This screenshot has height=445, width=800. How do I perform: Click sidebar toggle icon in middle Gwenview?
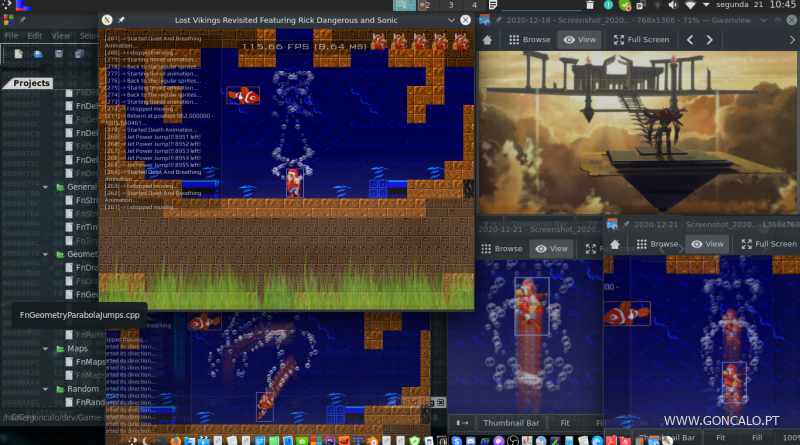click(462, 423)
